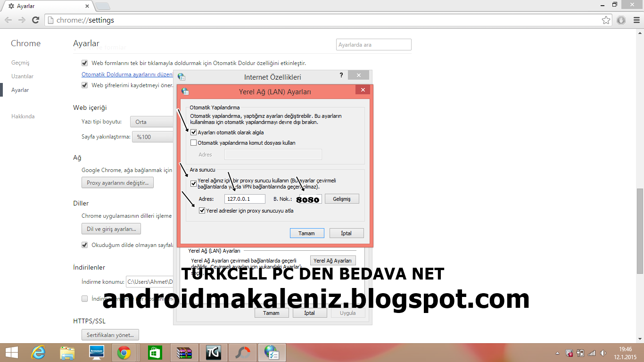
Task: Switch to Google Chrome taskbar icon
Action: [x=124, y=353]
